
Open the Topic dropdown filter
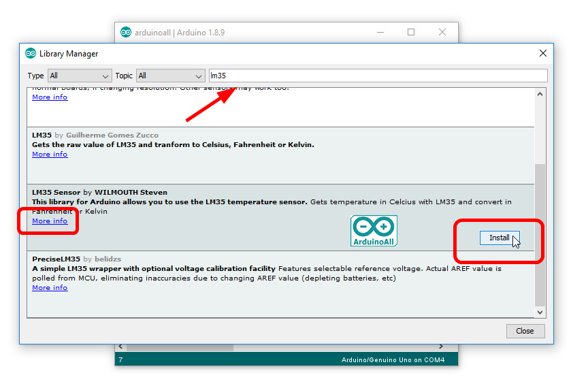click(170, 76)
